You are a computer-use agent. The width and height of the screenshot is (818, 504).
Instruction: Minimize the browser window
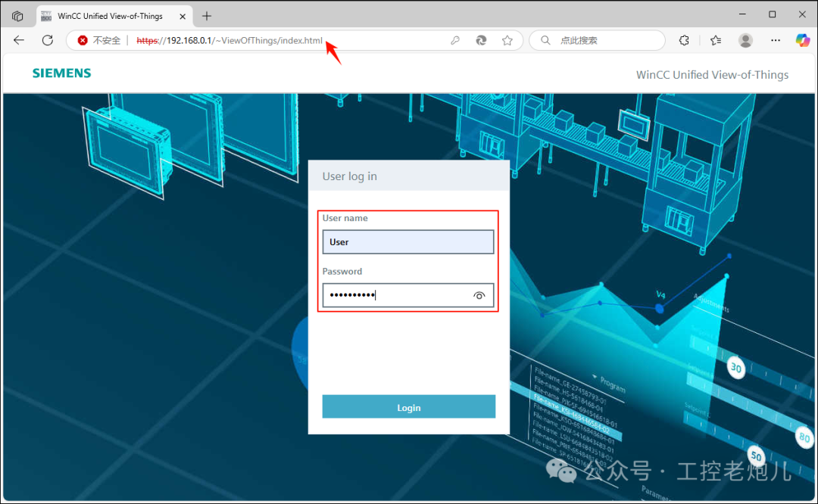click(742, 14)
